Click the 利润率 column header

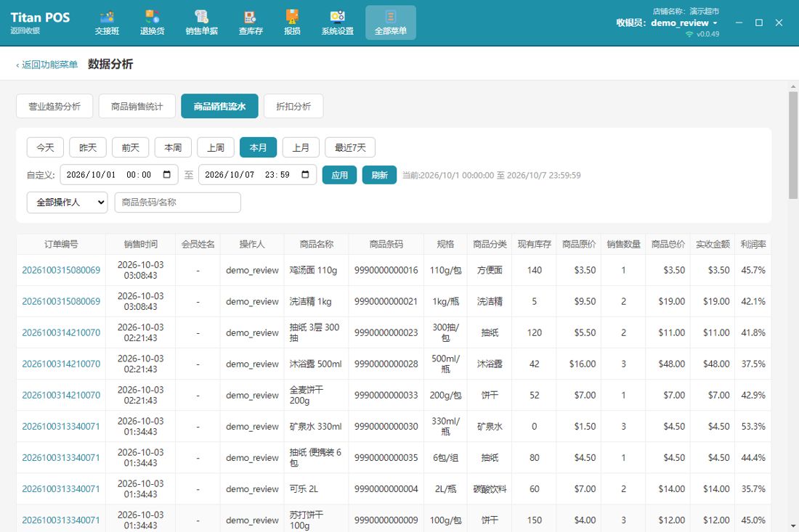click(x=753, y=245)
